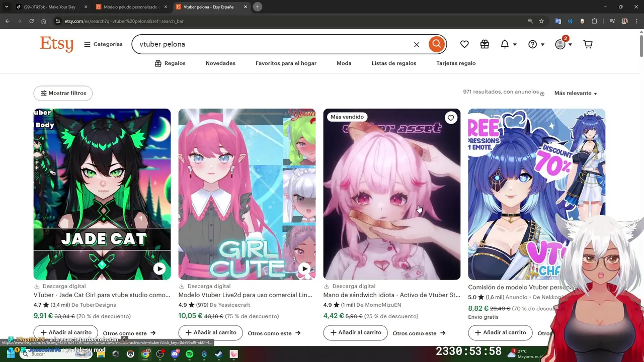Click the info icon next to 'con anuncios'
Screen dimensions: 644x362
[x=542, y=94]
